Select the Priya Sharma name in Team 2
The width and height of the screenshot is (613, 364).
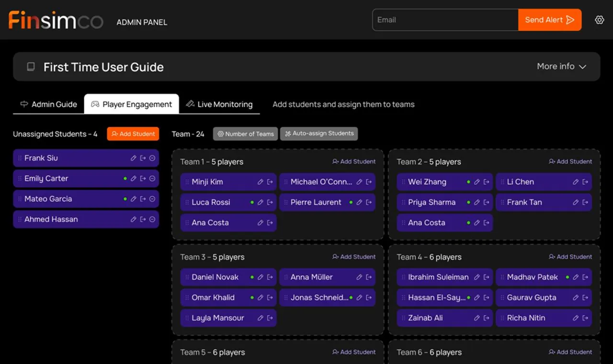[431, 202]
